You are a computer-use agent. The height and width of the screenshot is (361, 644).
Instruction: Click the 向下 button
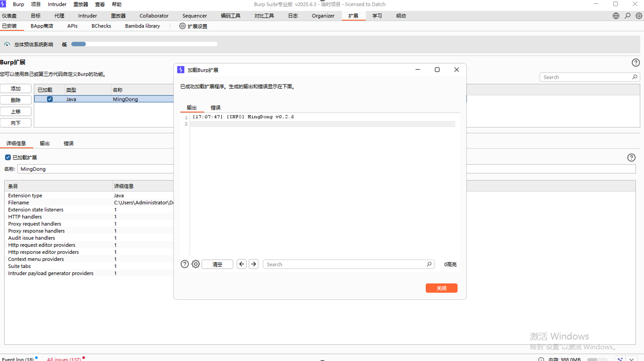(16, 123)
